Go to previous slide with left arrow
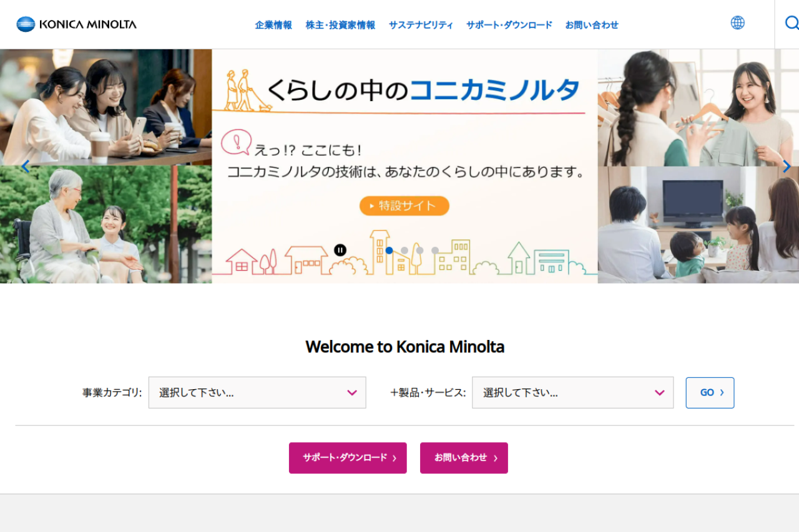The image size is (799, 532). click(26, 167)
